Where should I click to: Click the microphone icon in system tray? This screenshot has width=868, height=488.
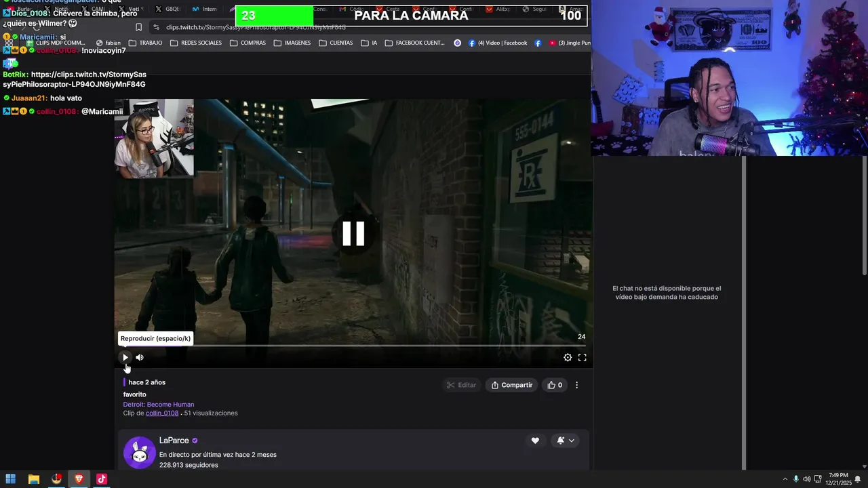pyautogui.click(x=796, y=479)
